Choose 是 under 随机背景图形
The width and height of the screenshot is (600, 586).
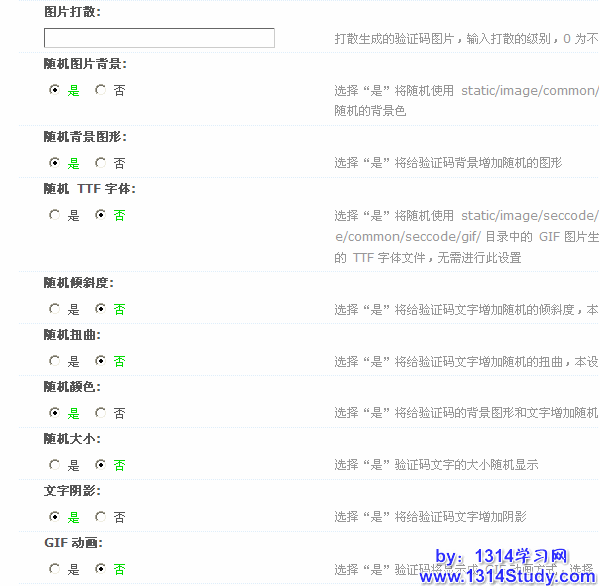(x=54, y=162)
